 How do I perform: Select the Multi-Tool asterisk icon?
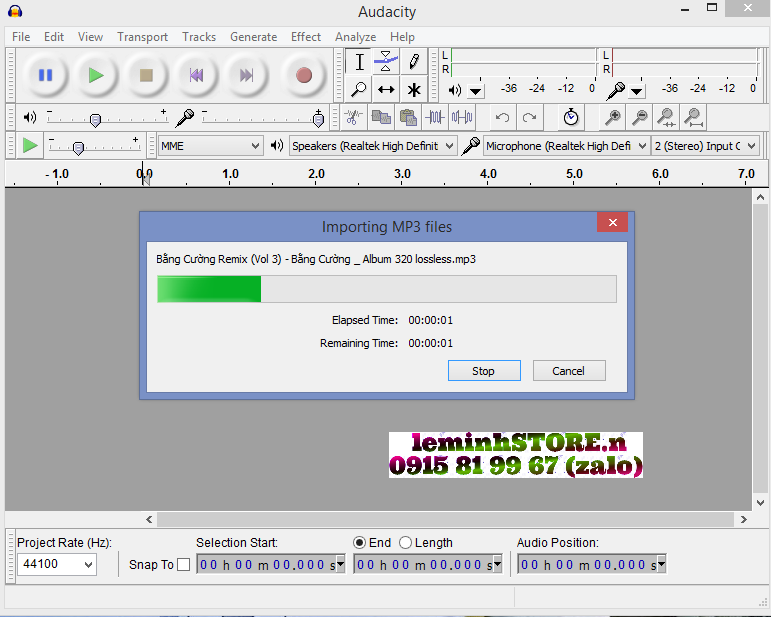pos(414,89)
